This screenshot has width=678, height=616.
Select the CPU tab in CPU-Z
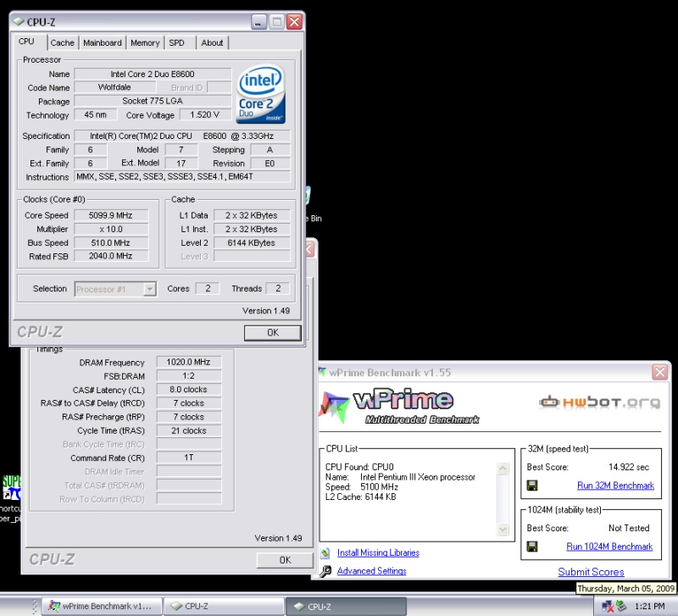tap(26, 42)
